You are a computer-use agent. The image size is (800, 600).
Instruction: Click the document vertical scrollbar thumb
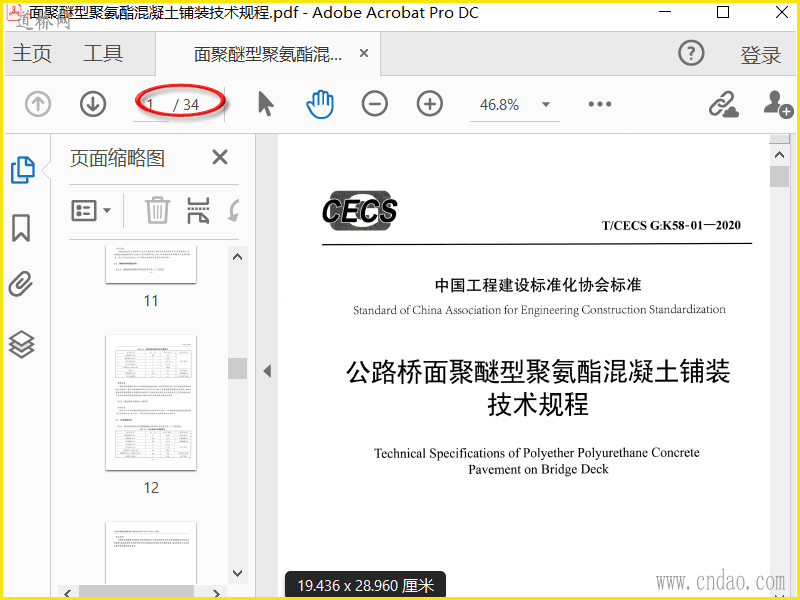779,177
